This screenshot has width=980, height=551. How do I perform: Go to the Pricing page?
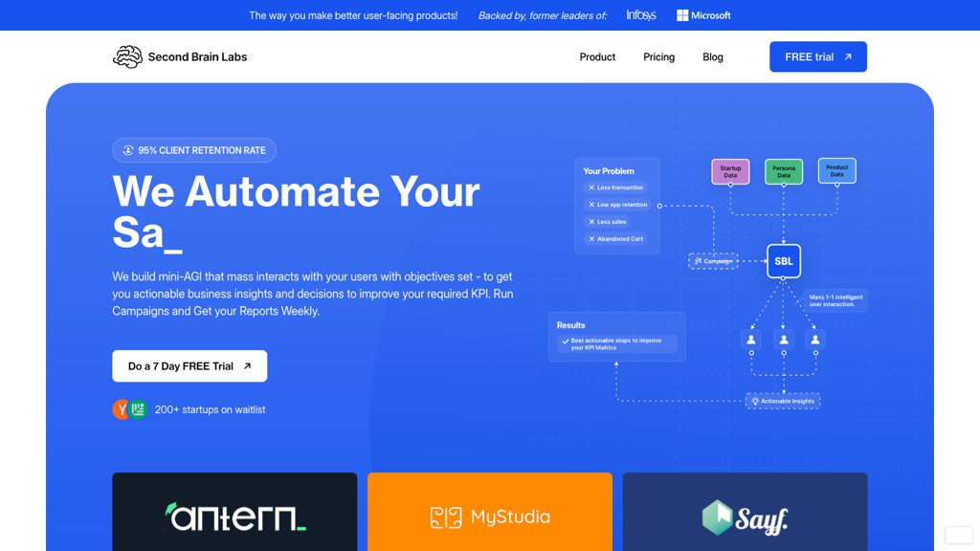click(658, 57)
